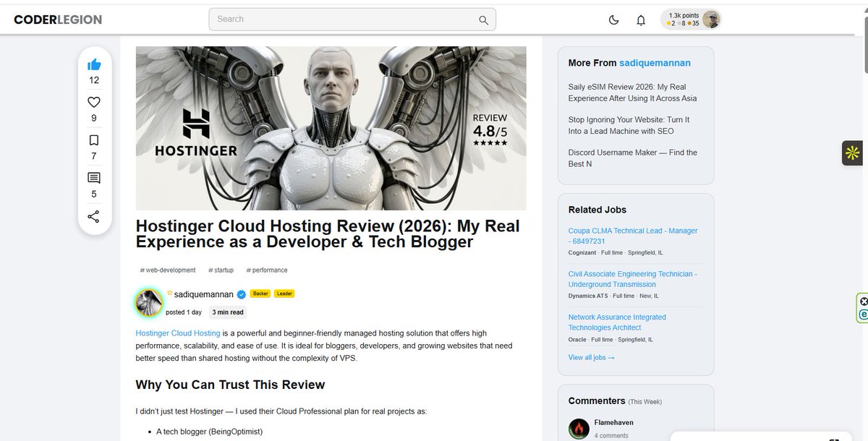Image resolution: width=868 pixels, height=441 pixels.
Task: Click into the Search input field
Action: coord(352,20)
